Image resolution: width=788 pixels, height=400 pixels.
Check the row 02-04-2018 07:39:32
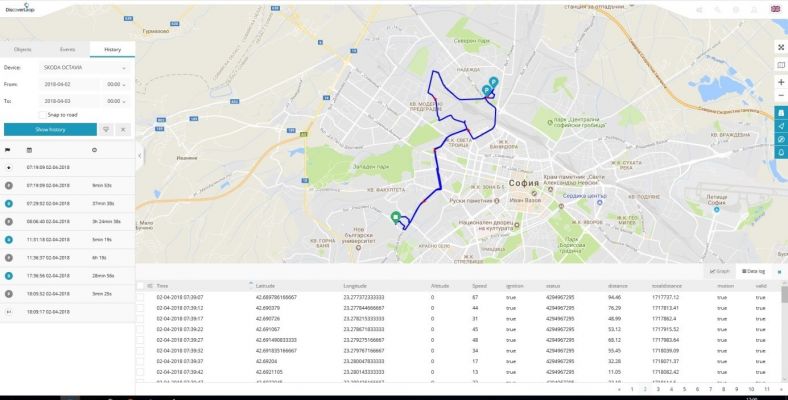[140, 351]
